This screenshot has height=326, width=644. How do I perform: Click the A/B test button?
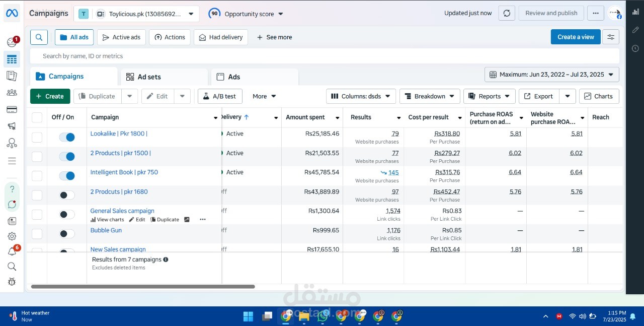coord(220,96)
